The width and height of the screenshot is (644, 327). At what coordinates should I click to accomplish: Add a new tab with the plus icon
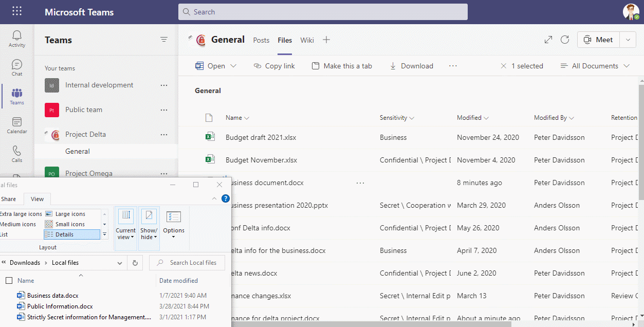(326, 40)
